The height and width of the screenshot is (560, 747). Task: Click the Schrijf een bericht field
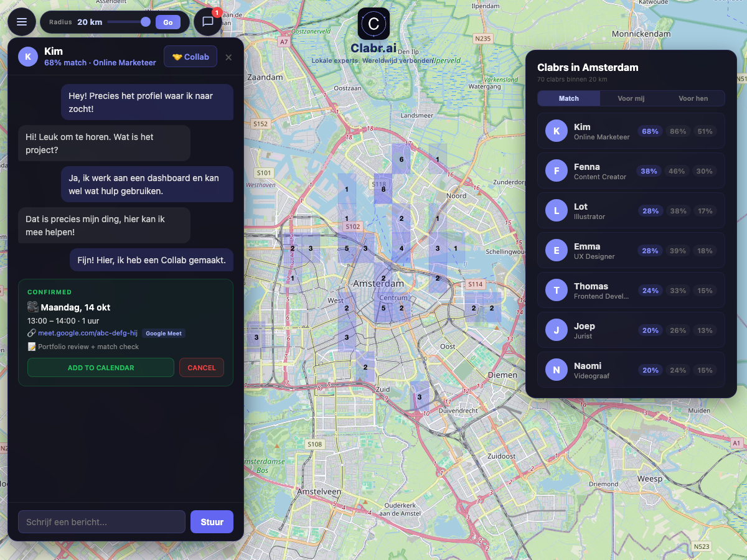point(101,521)
